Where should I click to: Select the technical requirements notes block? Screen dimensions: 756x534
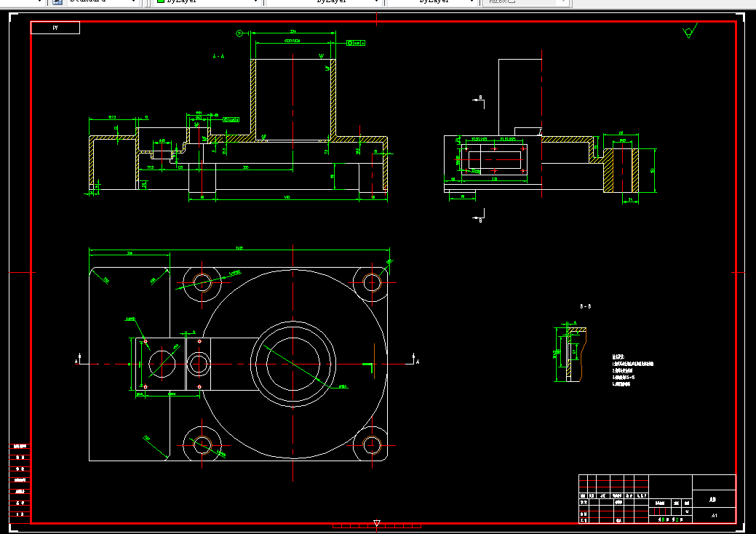pyautogui.click(x=632, y=370)
